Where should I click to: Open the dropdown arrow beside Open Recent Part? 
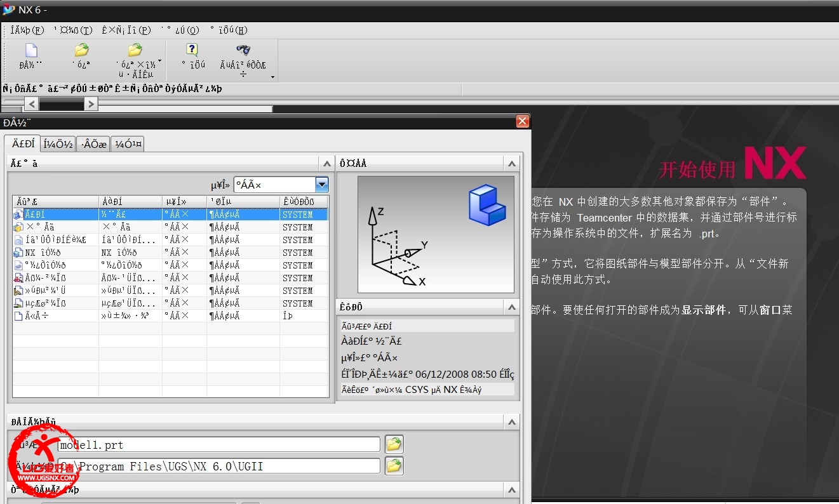click(159, 61)
